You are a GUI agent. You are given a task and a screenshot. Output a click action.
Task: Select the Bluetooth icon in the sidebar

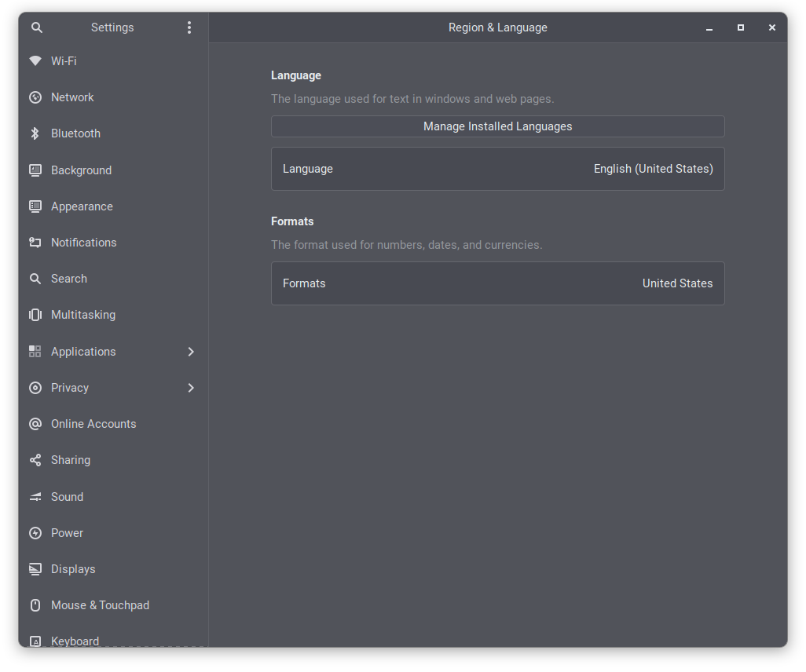35,133
